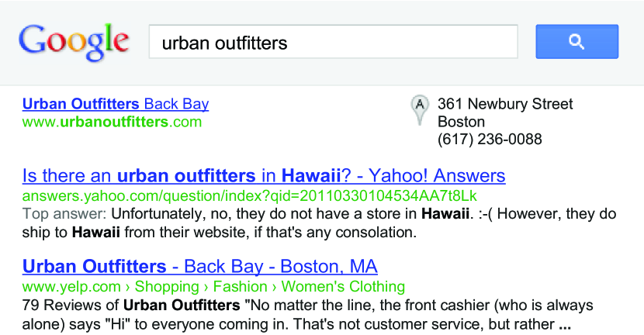Click the Boston city line in address
Image resolution: width=644 pixels, height=335 pixels.
click(461, 122)
